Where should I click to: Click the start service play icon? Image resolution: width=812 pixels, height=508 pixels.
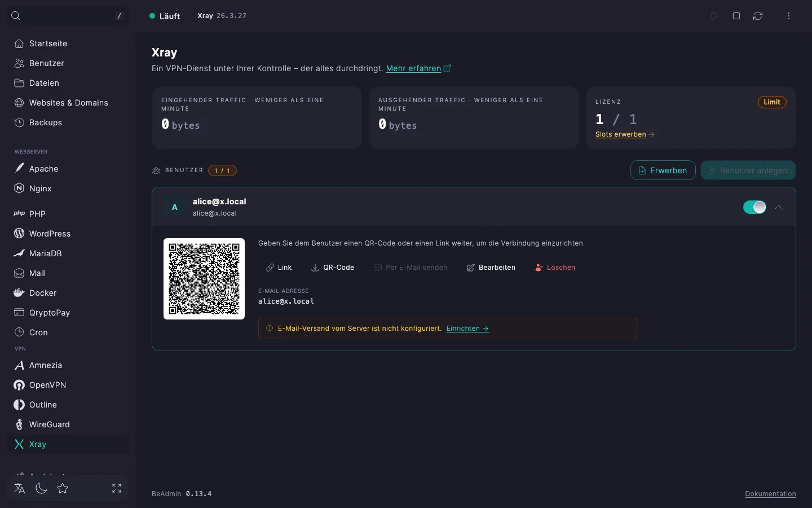click(x=715, y=16)
